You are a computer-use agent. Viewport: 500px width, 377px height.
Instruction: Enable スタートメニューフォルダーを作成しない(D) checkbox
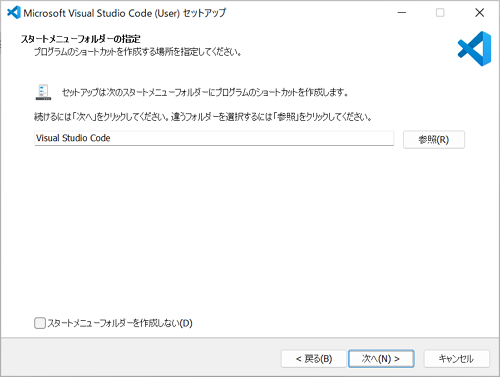coord(40,323)
